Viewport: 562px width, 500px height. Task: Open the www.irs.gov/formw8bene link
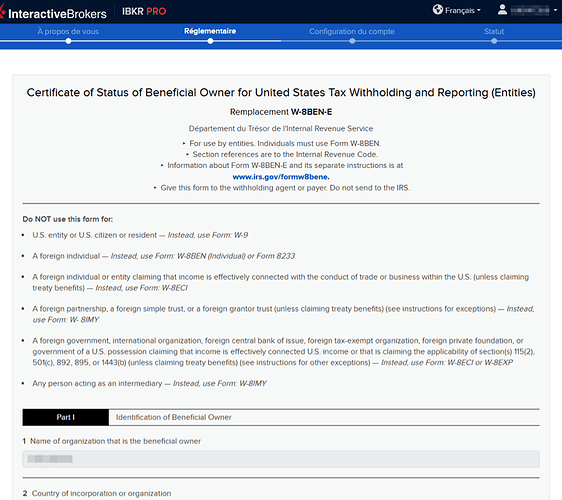pyautogui.click(x=281, y=177)
